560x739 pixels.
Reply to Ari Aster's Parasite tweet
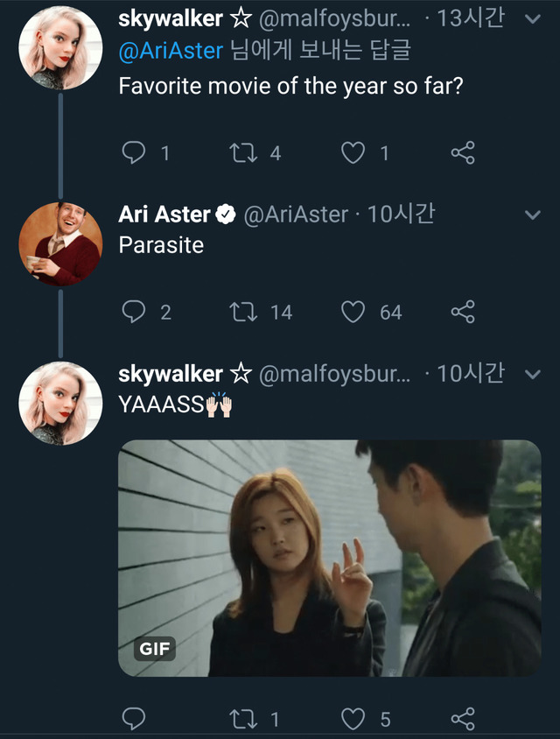tap(133, 312)
